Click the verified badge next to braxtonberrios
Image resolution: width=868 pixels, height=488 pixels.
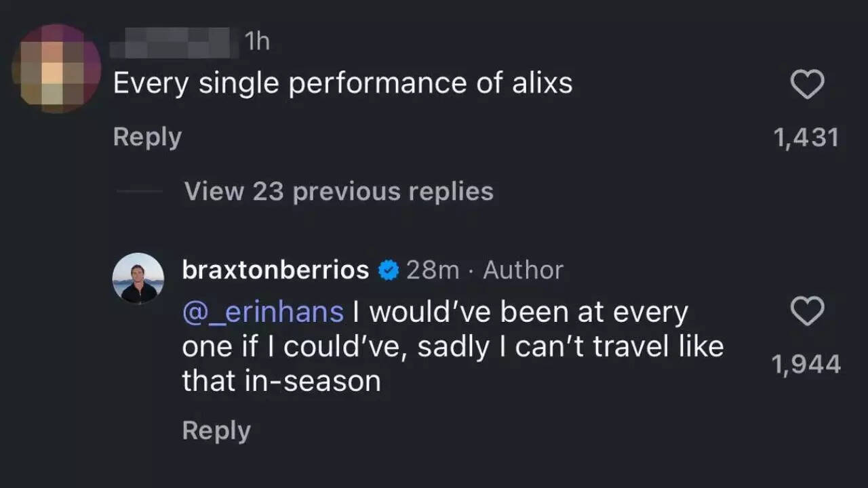point(387,270)
